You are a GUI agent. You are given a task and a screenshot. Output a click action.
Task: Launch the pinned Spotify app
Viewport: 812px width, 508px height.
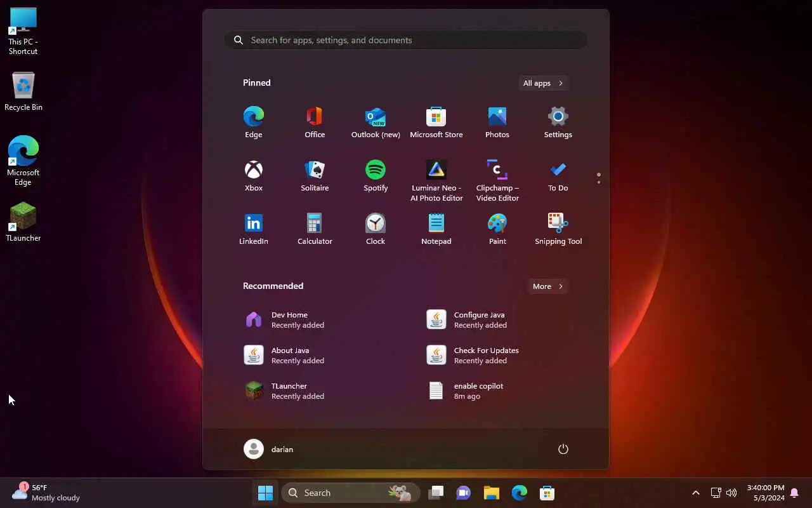pyautogui.click(x=376, y=175)
